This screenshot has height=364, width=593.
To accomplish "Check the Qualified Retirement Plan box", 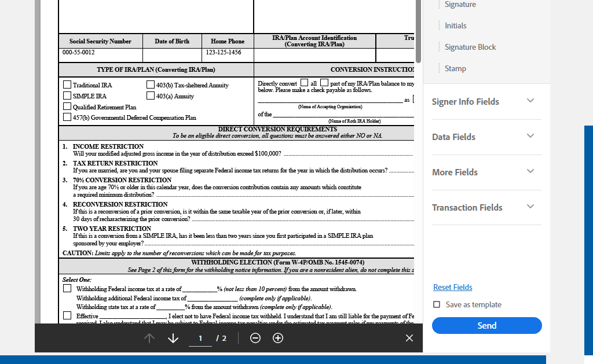I will tap(67, 106).
